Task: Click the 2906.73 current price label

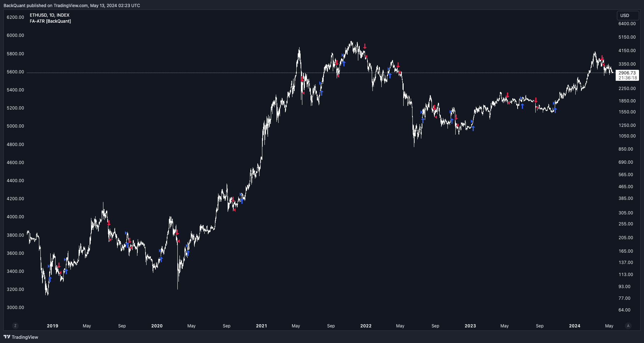Action: (x=627, y=73)
